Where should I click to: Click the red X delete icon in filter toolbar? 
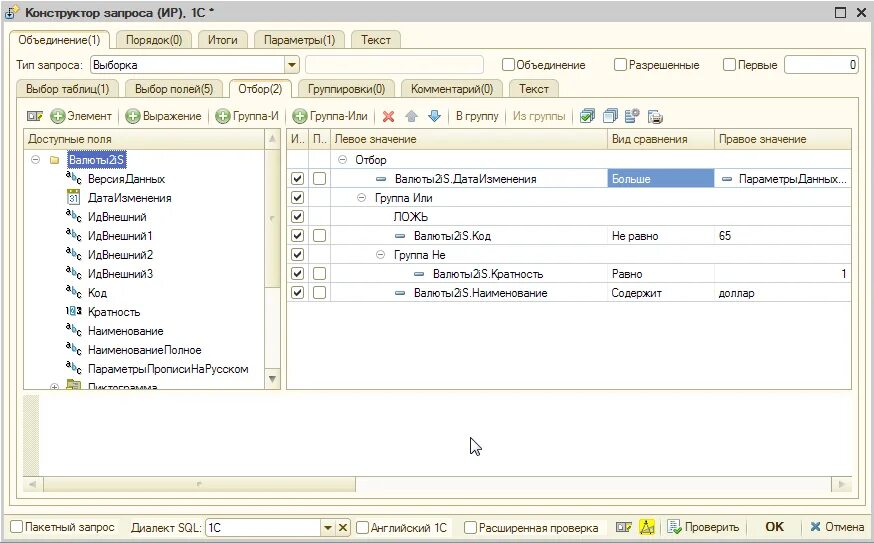coord(389,116)
